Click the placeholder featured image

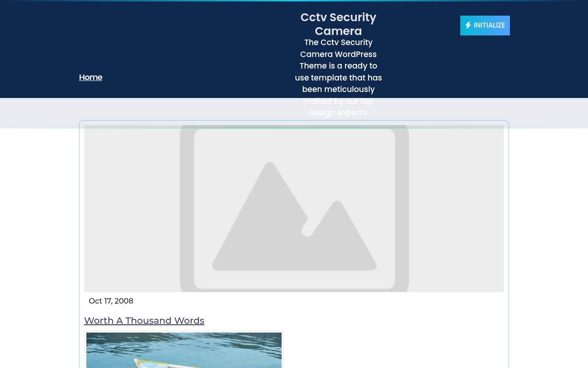(294, 208)
